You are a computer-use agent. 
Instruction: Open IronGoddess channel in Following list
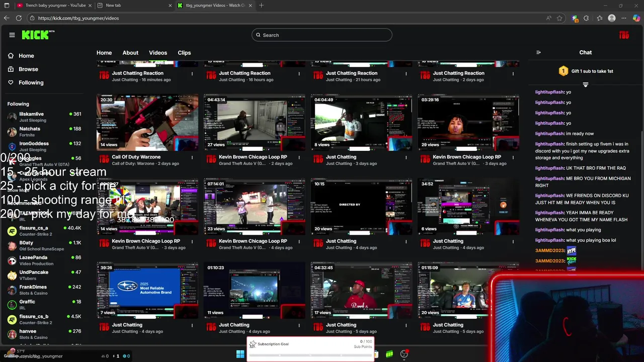point(45,146)
